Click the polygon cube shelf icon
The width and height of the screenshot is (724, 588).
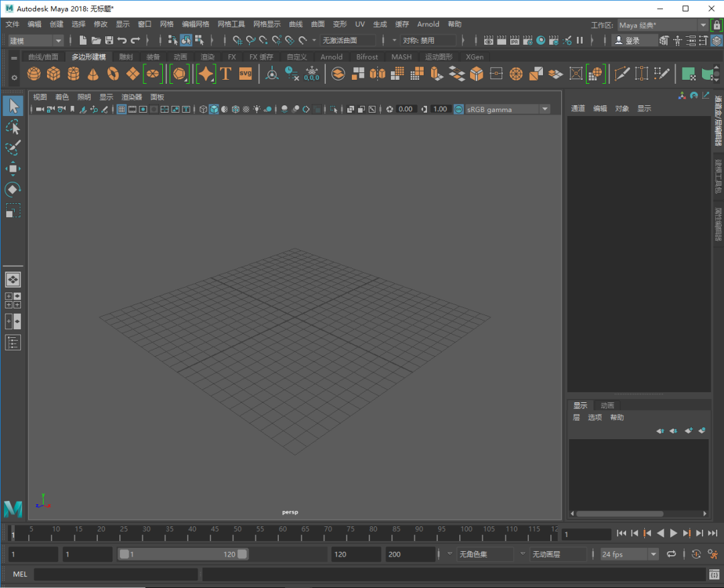54,74
